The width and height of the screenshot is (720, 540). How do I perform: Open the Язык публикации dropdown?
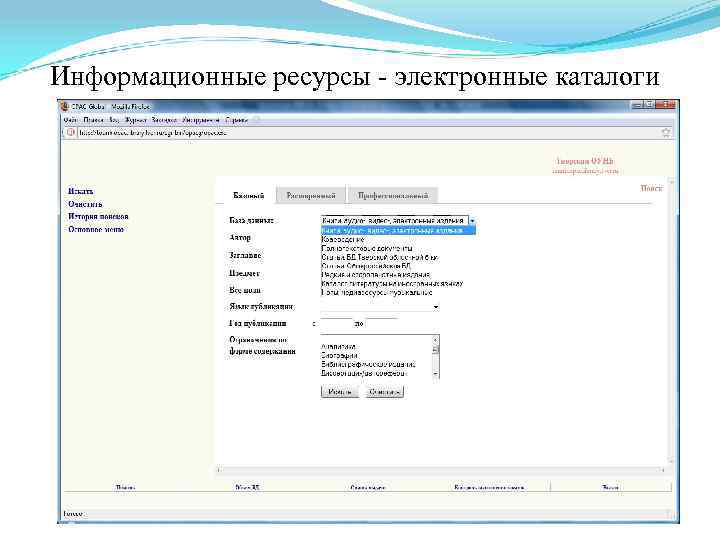(380, 307)
